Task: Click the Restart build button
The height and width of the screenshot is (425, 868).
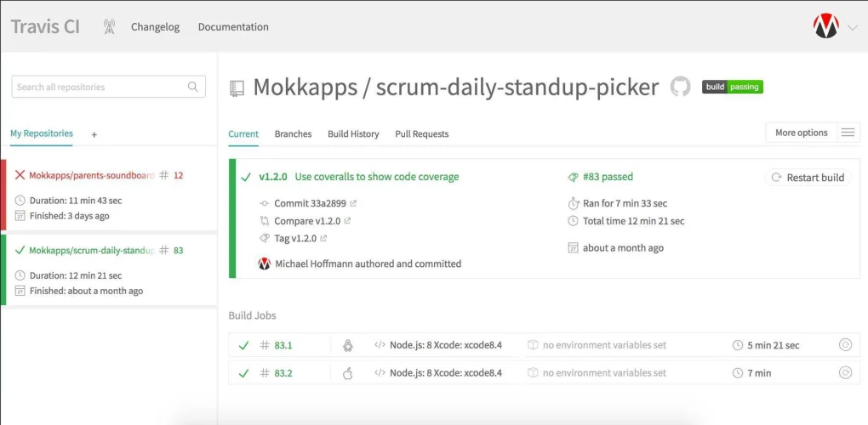Action: 808,178
